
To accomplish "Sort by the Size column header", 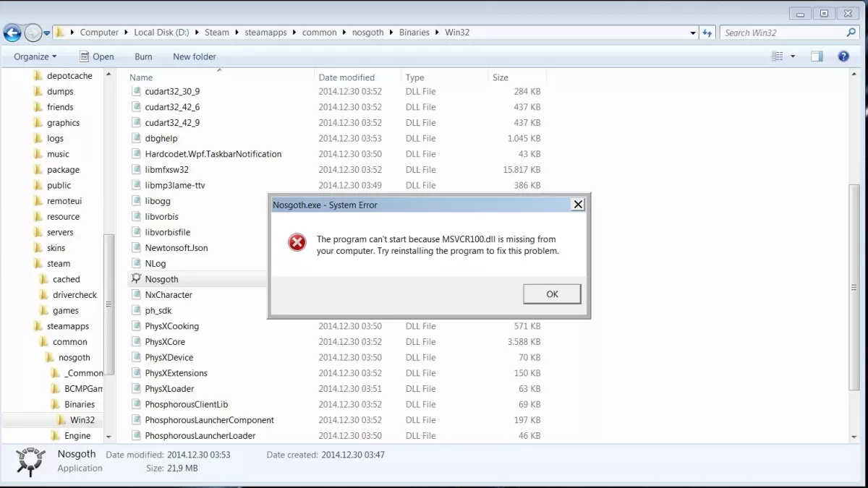I will pyautogui.click(x=501, y=77).
